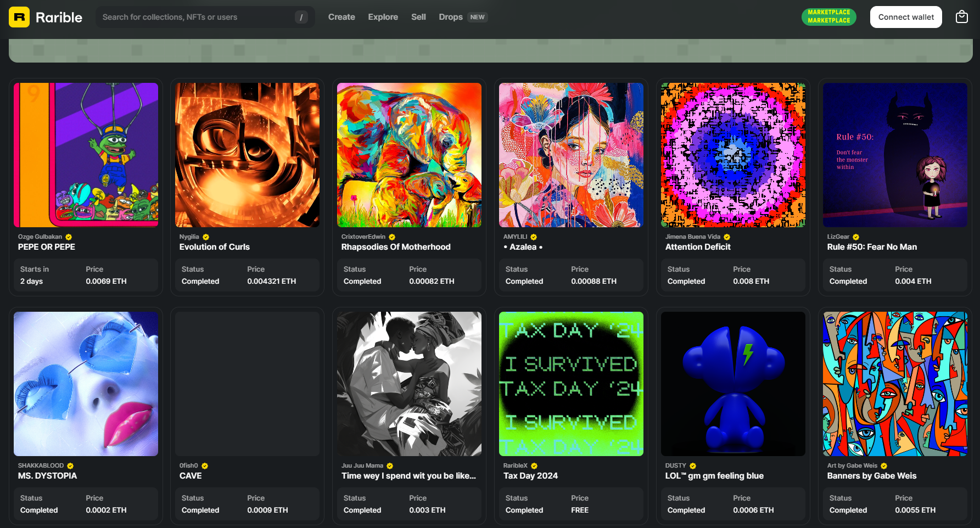Viewport: 980px width, 528px height.
Task: Click the NEW badge beside Drops
Action: [477, 17]
